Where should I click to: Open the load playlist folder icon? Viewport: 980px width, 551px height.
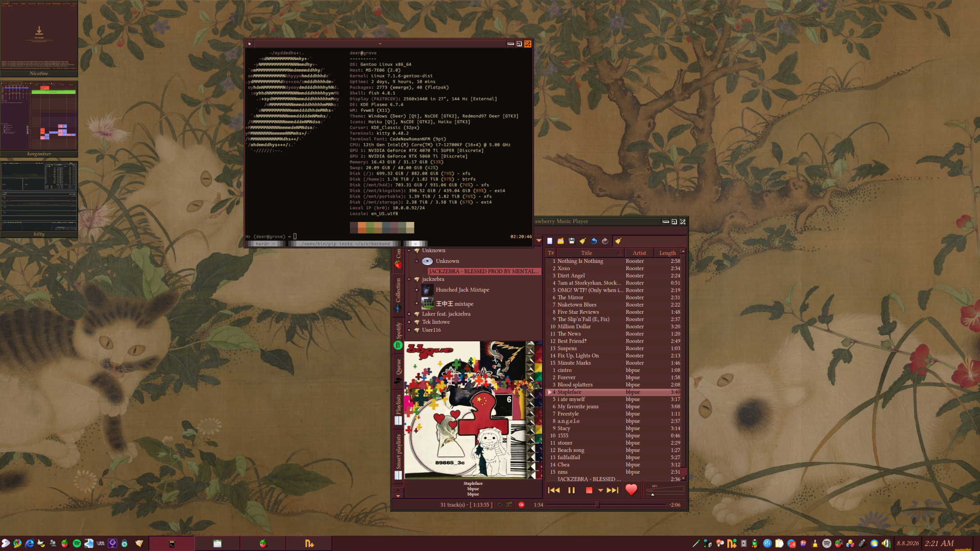click(x=561, y=241)
